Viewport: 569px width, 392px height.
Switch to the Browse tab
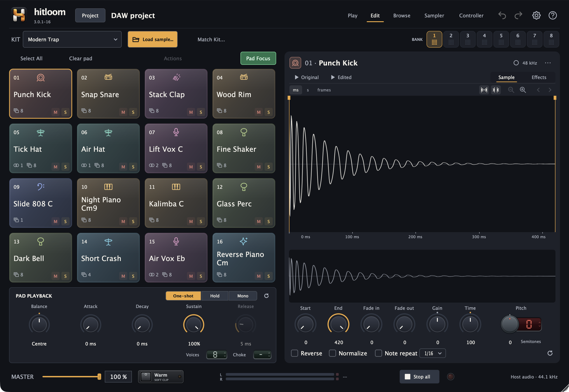(x=402, y=16)
